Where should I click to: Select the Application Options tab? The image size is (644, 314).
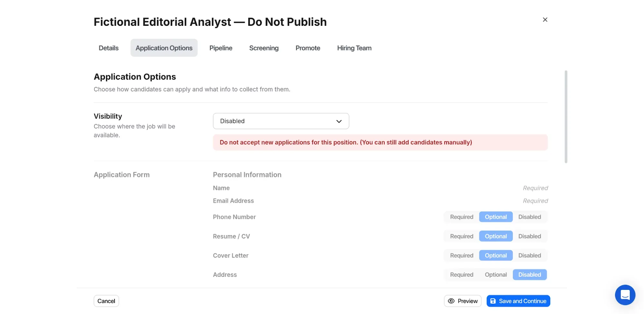tap(164, 48)
